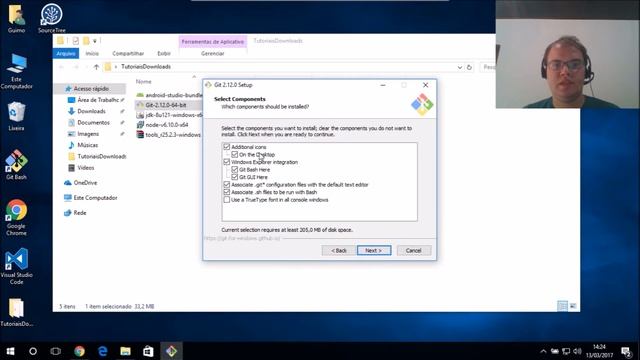Click the volume icon in system tray
640x360 pixels.
(x=577, y=351)
